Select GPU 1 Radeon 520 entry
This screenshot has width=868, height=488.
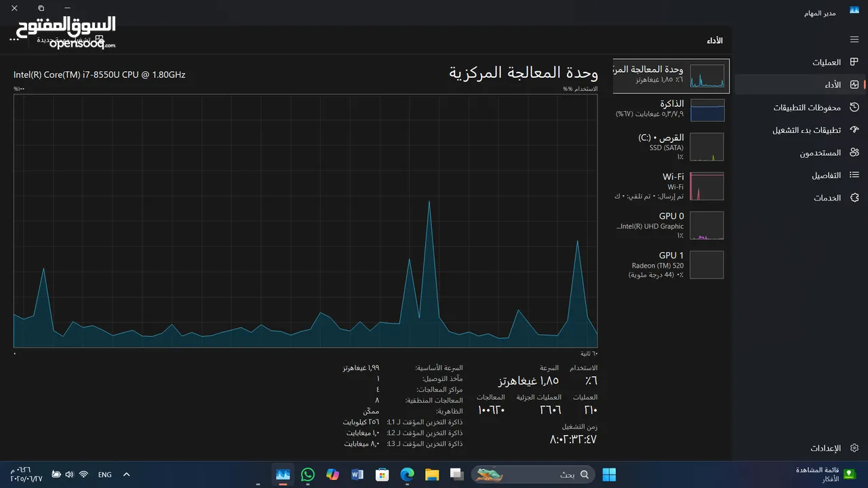670,264
